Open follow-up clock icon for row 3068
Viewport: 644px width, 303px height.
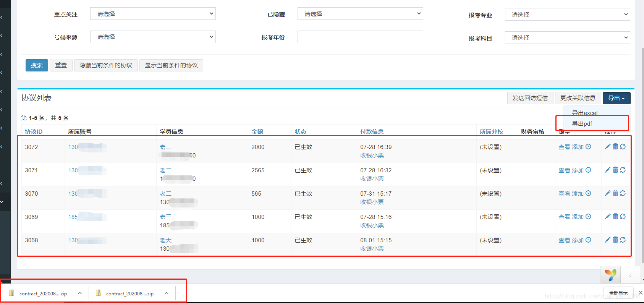point(588,240)
